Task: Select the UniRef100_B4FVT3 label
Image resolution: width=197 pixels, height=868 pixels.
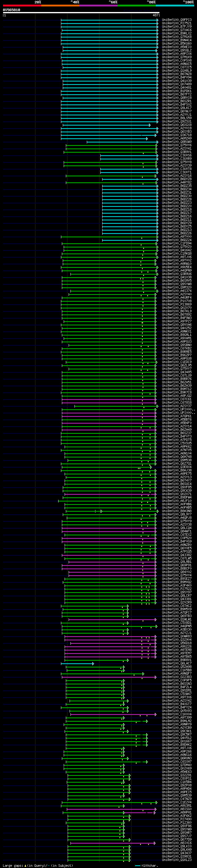Action: (177, 436)
